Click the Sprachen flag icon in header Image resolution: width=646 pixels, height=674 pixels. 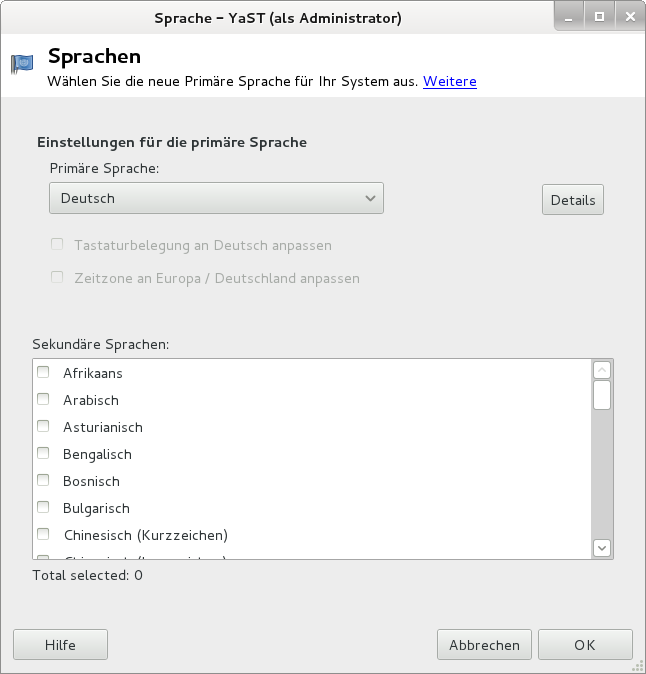pos(22,63)
